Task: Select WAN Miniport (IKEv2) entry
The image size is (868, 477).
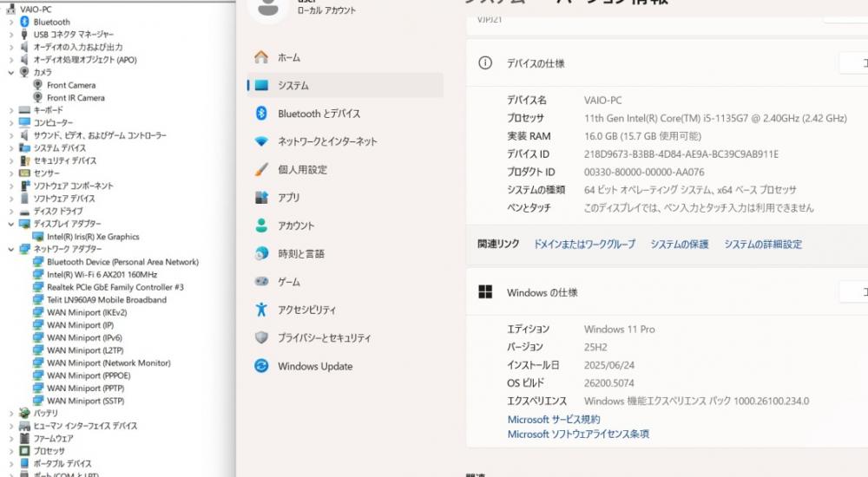Action: coord(87,312)
